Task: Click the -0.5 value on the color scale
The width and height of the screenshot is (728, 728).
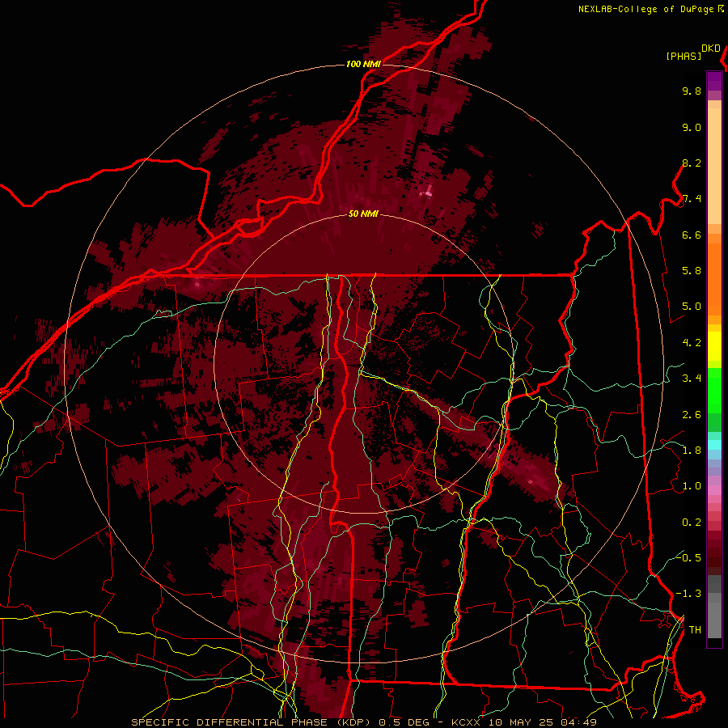Action: click(688, 558)
